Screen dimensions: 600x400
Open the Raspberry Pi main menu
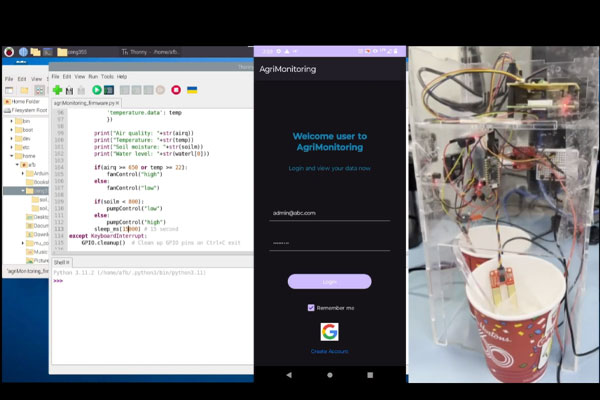(9, 52)
